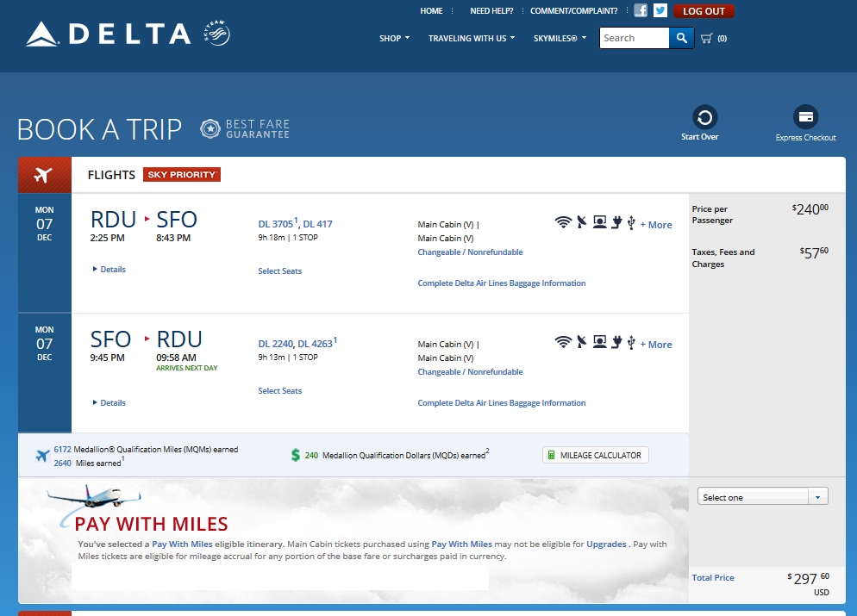Click the Express Checkout card icon

tap(806, 117)
